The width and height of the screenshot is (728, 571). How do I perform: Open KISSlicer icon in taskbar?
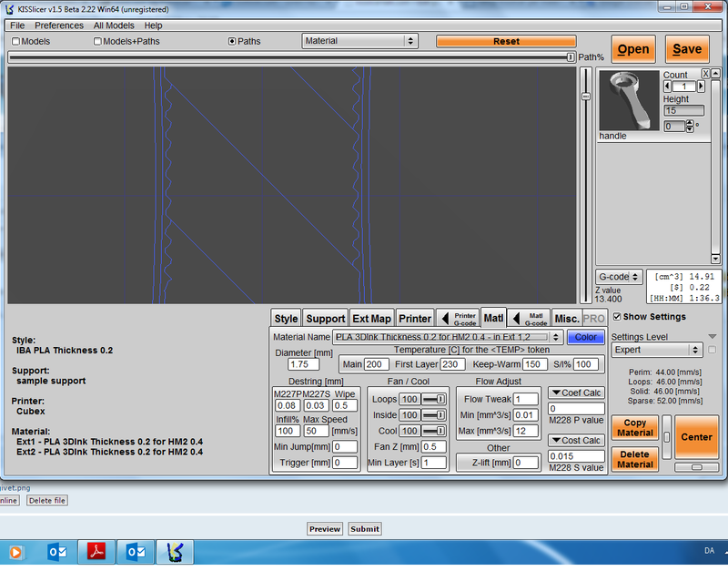[175, 552]
